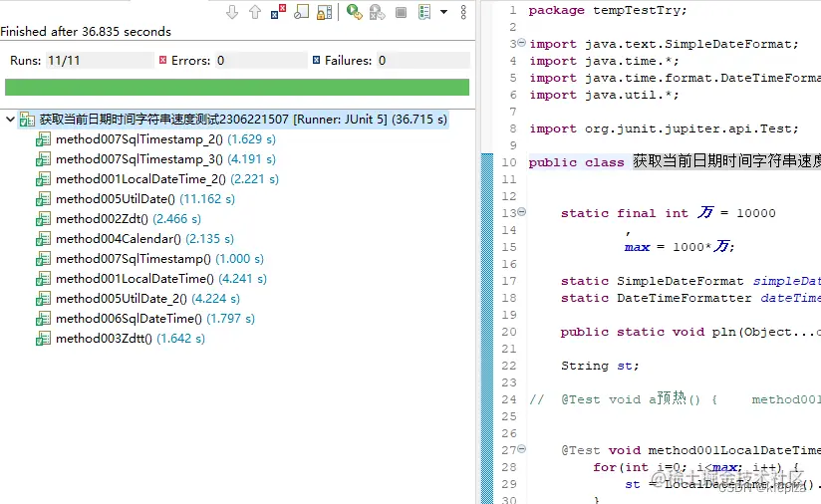Click icon of method002Zdt() test
The height and width of the screenshot is (504, 821).
pyautogui.click(x=43, y=219)
